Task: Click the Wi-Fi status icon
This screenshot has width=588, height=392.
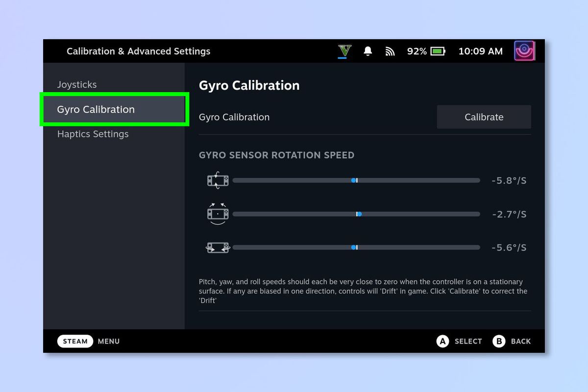Action: click(x=390, y=51)
